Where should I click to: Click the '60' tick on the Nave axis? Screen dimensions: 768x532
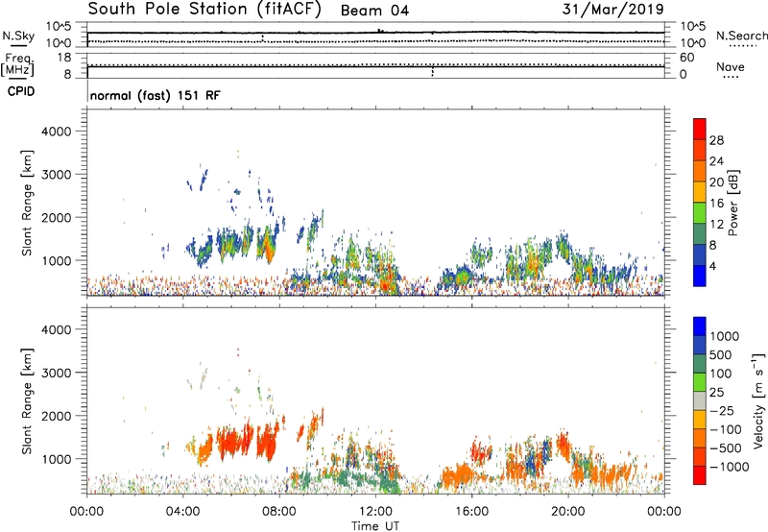pyautogui.click(x=687, y=58)
